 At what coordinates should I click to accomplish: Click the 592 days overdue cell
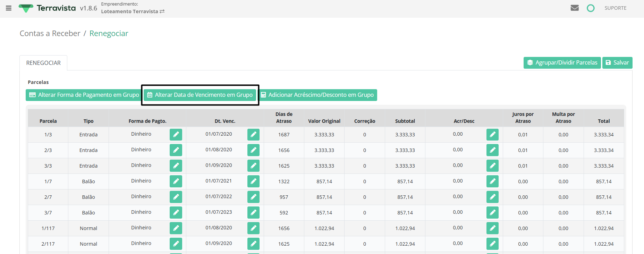tap(284, 213)
